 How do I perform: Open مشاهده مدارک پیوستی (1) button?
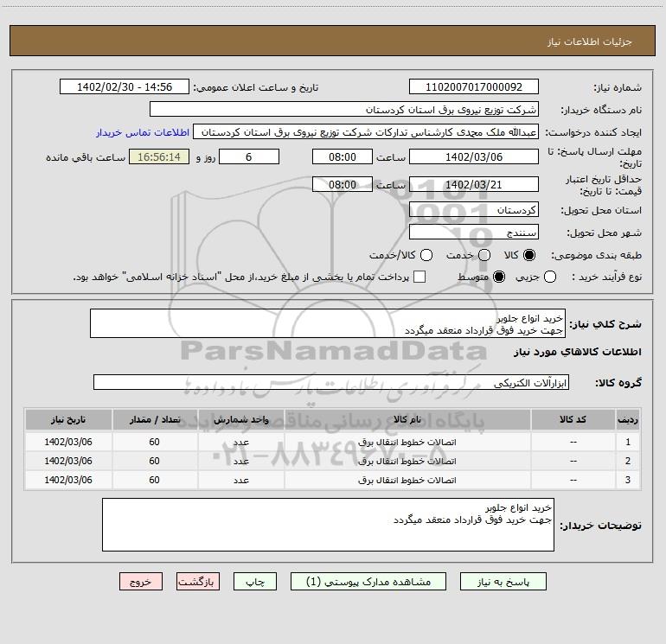(368, 582)
